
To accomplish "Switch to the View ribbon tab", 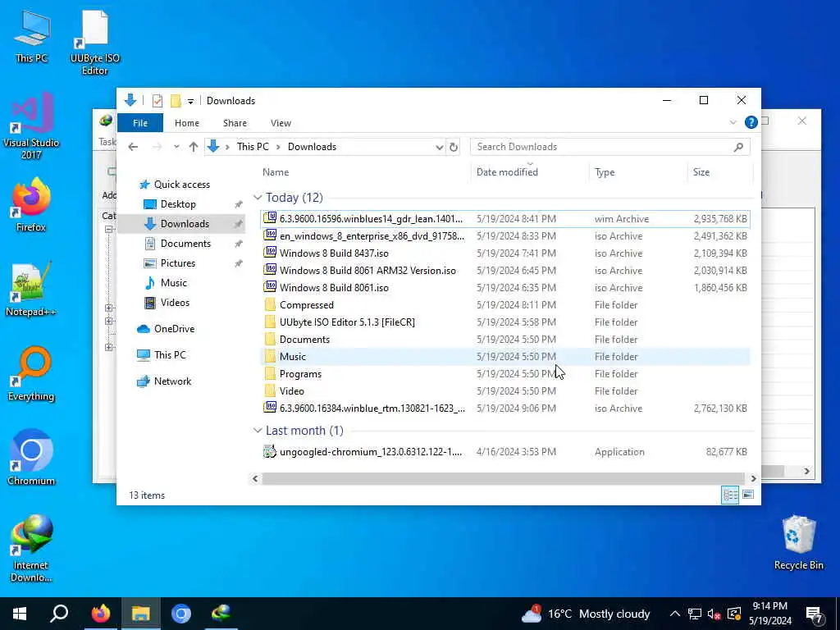I will (281, 123).
